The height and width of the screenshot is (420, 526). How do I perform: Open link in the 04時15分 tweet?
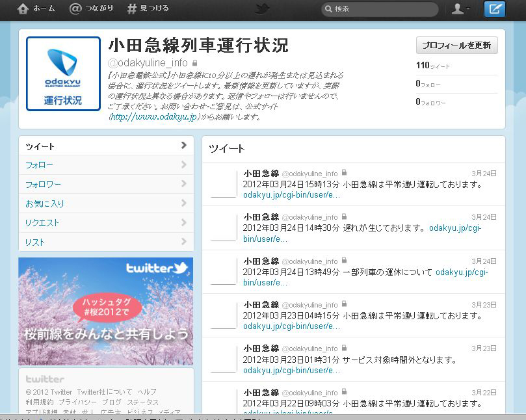pyautogui.click(x=291, y=326)
